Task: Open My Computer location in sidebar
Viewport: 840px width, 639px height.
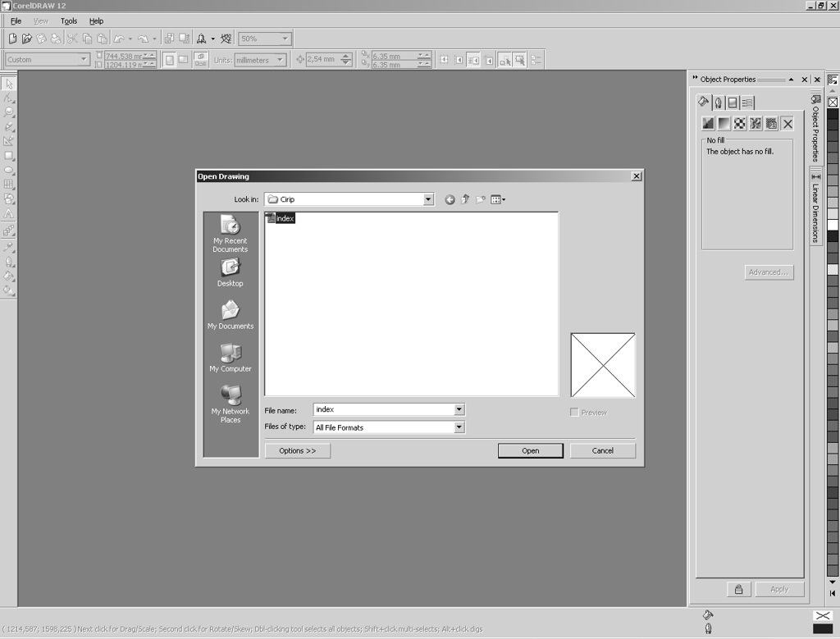Action: [231, 358]
